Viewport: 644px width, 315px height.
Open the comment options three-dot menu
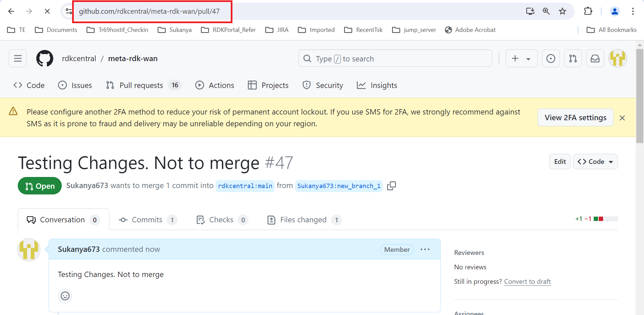[425, 249]
